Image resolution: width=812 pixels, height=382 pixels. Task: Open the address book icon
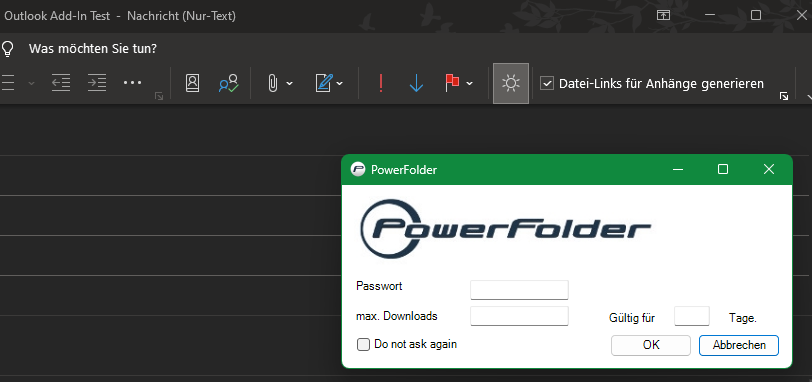(192, 83)
